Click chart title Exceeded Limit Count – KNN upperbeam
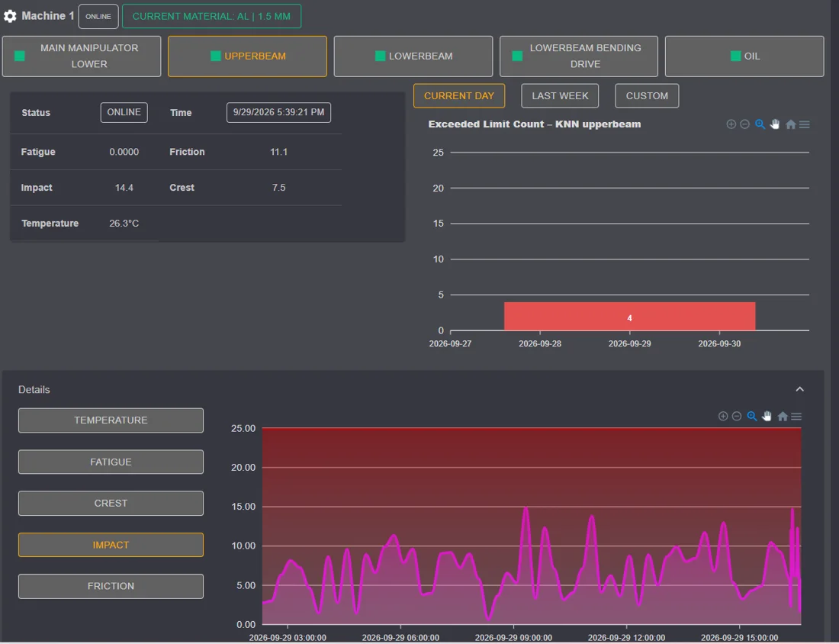Image resolution: width=839 pixels, height=644 pixels. (x=534, y=124)
